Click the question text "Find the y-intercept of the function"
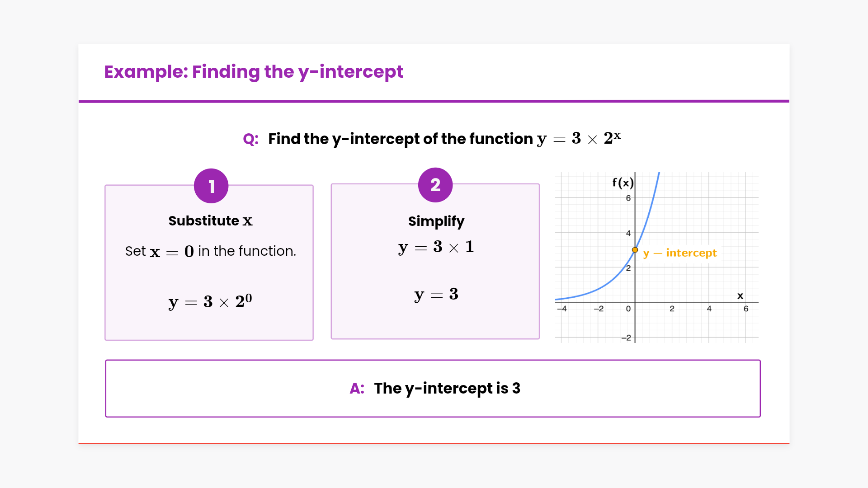Viewport: 868px width, 488px height. coord(401,139)
